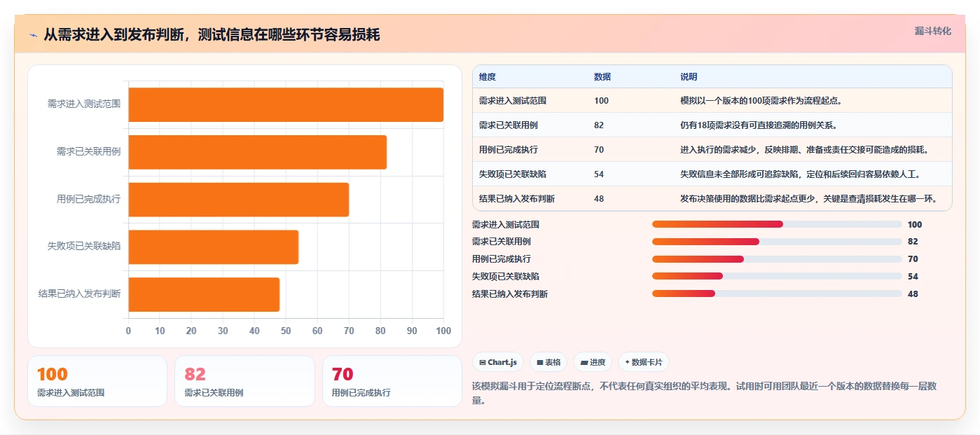Viewport: 980px width, 435px height.
Task: Click the chart y-axis label 用例已完成执行
Action: coord(88,199)
